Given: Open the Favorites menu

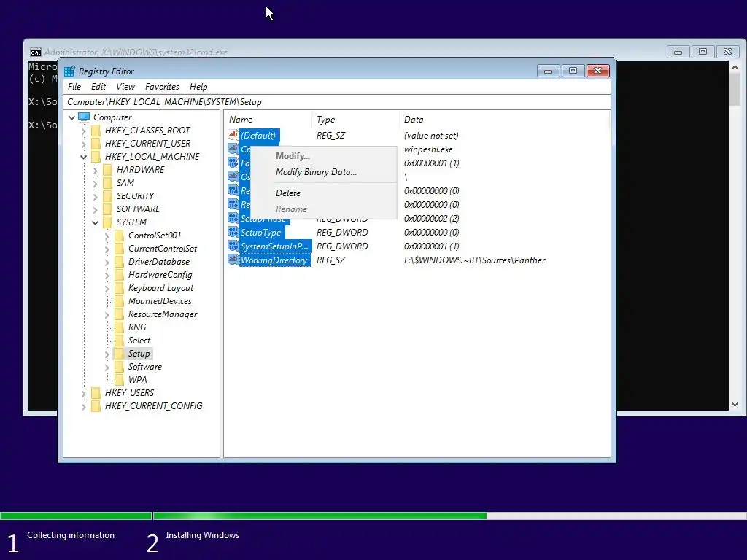Looking at the screenshot, I should pyautogui.click(x=162, y=87).
